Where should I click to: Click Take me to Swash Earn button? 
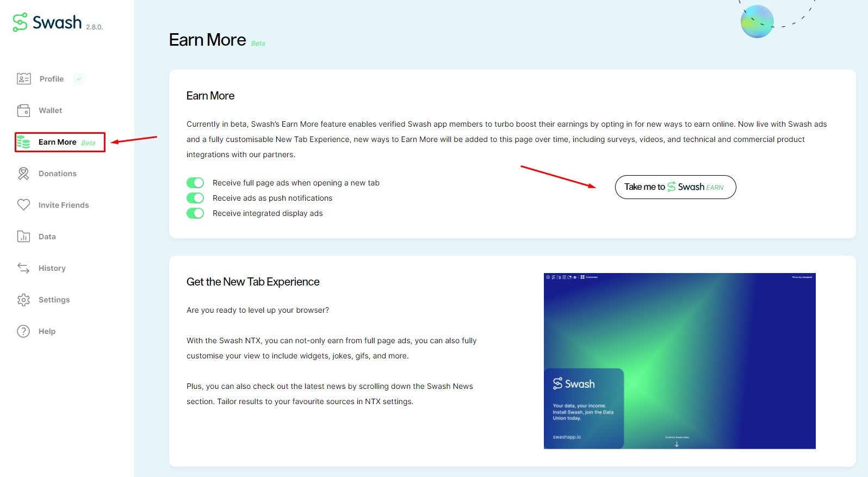pos(675,187)
